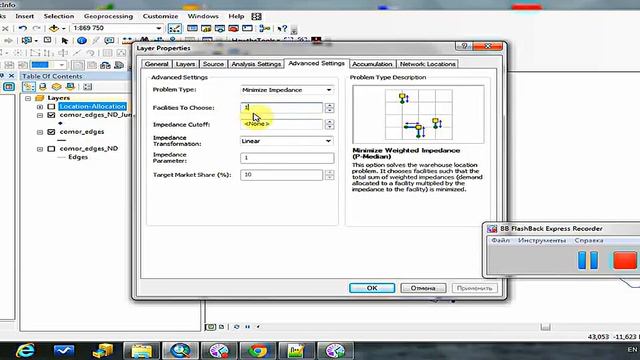Viewport: 640px width, 360px height.
Task: Open the Windows menu
Action: (203, 16)
